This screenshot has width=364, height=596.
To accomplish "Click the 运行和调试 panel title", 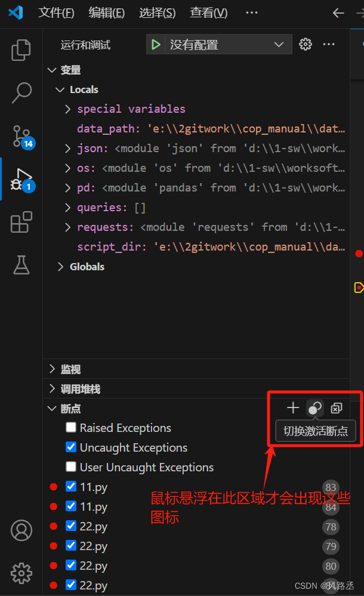I will pos(85,45).
